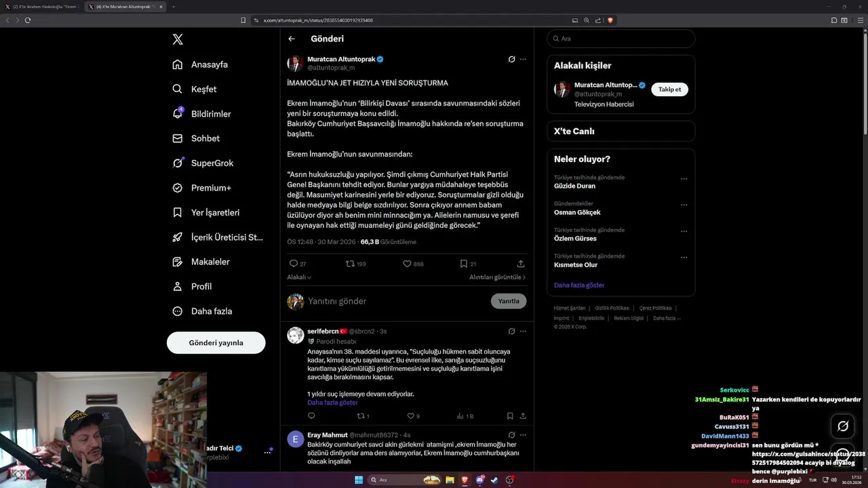Image resolution: width=868 pixels, height=488 pixels.
Task: Open SuperGrok from sidebar
Action: (x=203, y=163)
